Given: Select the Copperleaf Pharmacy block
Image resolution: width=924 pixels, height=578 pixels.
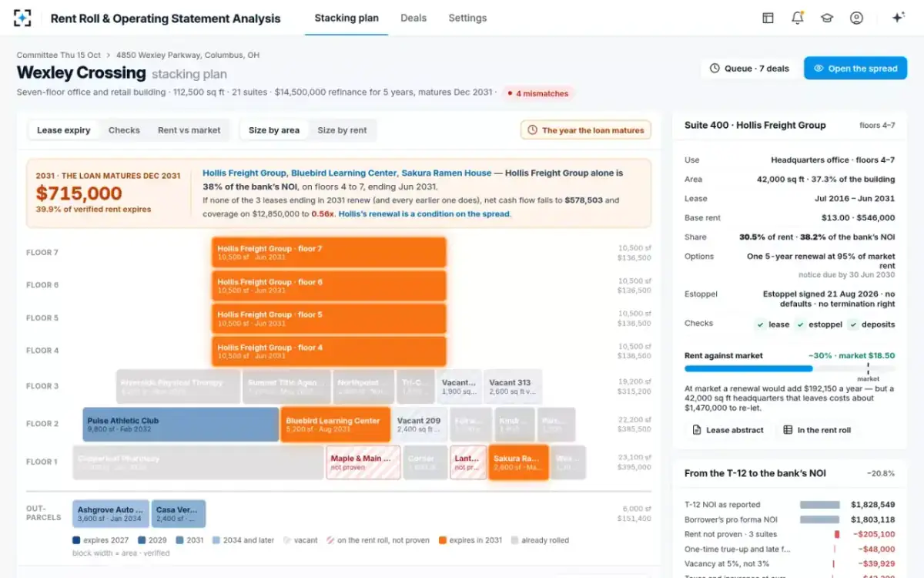Looking at the screenshot, I should pos(199,462).
